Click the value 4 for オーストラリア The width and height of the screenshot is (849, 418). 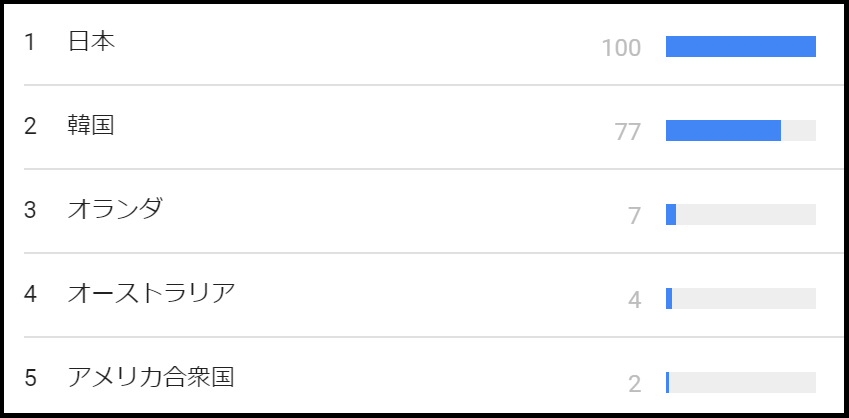point(634,300)
